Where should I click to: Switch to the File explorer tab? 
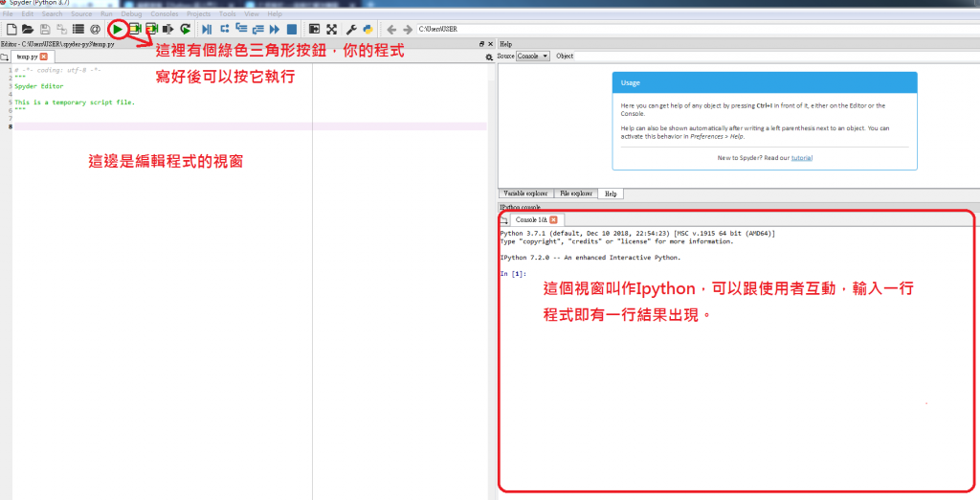(x=575, y=194)
